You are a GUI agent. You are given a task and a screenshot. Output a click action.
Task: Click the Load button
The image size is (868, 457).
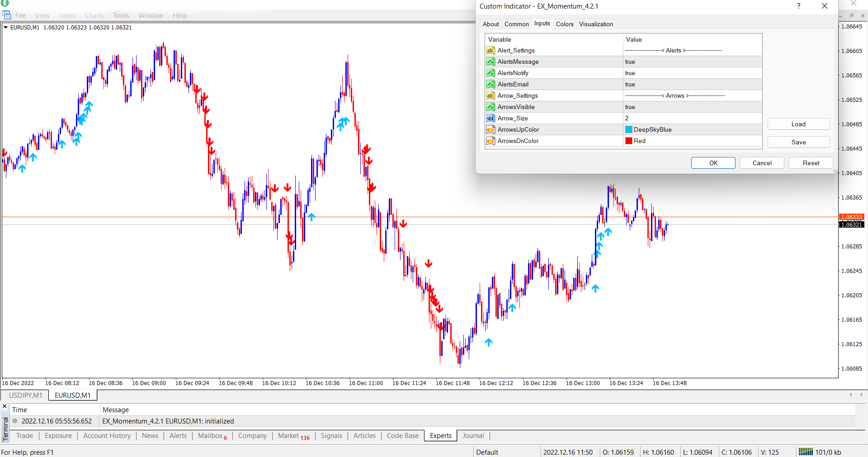tap(798, 124)
